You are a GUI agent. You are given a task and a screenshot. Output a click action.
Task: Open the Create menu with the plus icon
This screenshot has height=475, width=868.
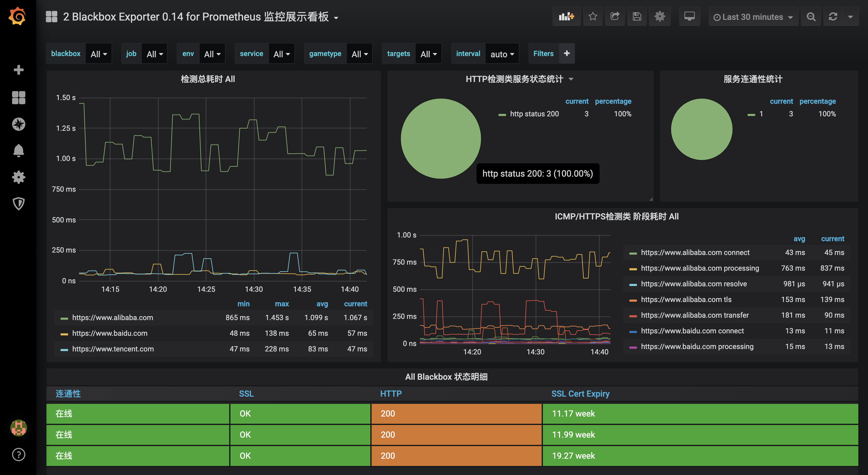point(18,70)
